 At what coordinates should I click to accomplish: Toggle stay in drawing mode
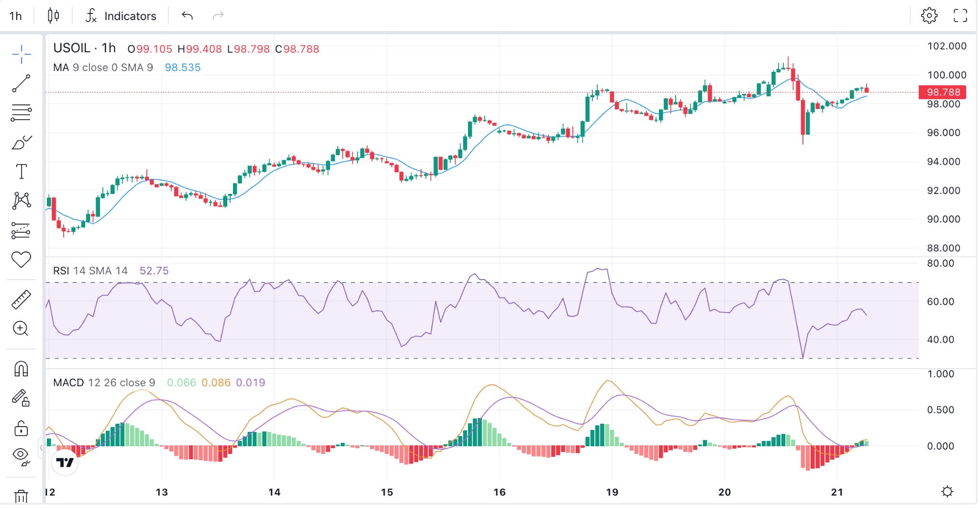coord(22,398)
